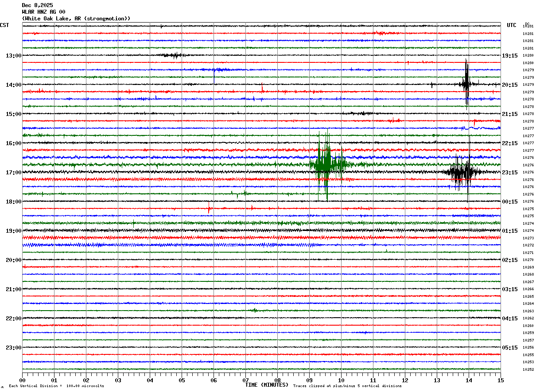Click the minute 09 tick on the x-axis
The height and width of the screenshot is (392, 536).
tap(309, 380)
